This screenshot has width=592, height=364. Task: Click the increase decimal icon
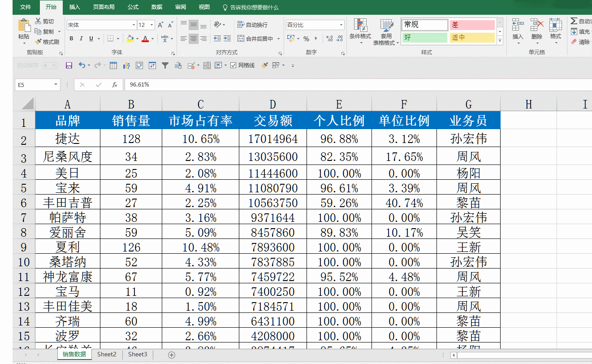329,39
